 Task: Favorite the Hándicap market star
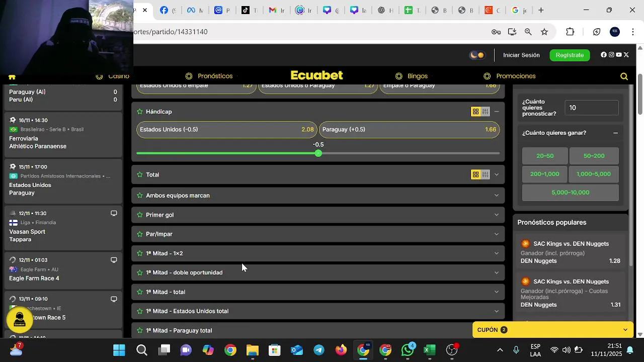point(140,112)
